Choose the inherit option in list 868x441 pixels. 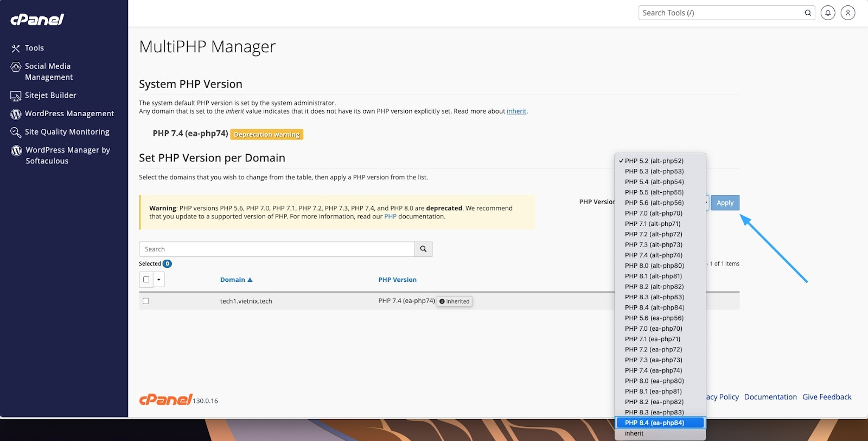click(x=660, y=434)
